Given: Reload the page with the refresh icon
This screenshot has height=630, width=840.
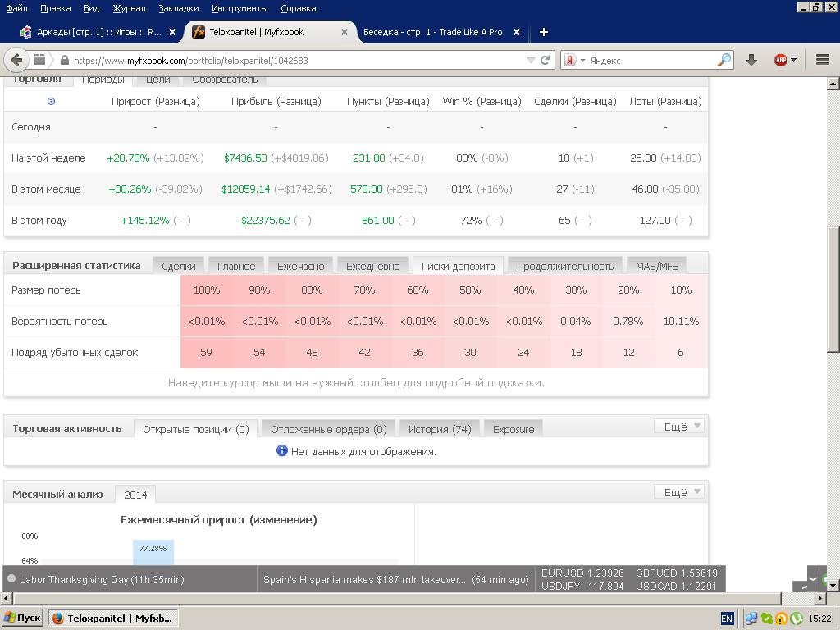Looking at the screenshot, I should point(545,60).
